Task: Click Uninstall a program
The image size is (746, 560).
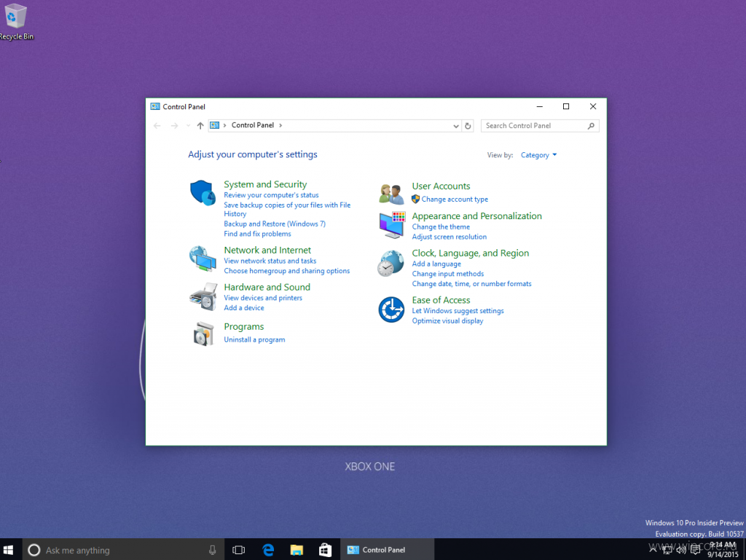Action: 254,340
